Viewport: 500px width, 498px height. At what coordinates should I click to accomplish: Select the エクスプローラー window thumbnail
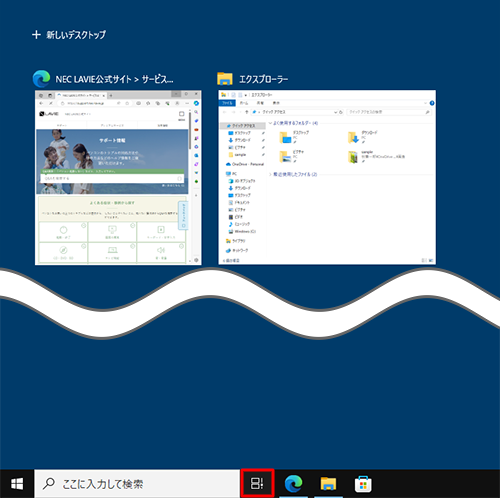coord(327,177)
